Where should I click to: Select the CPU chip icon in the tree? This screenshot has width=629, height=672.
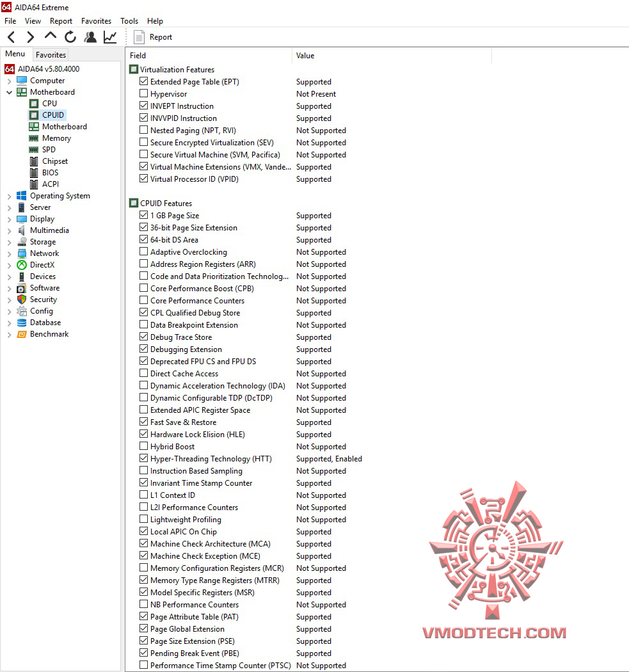(x=34, y=104)
